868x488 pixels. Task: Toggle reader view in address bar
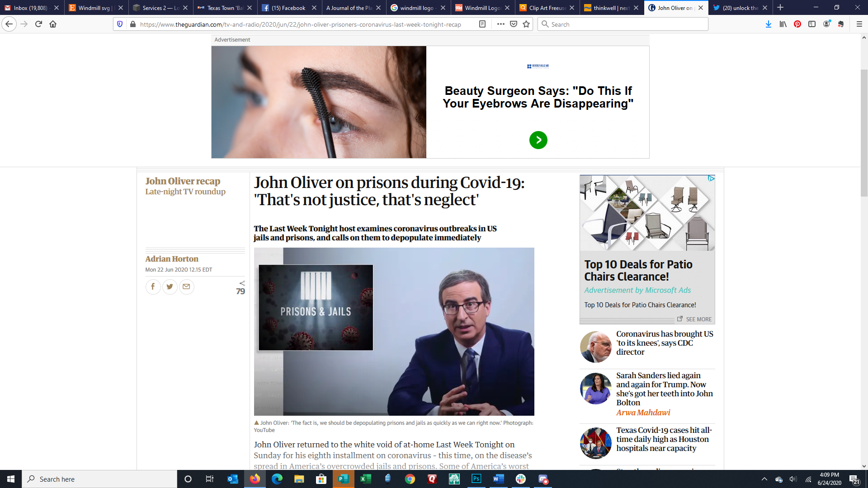(482, 24)
